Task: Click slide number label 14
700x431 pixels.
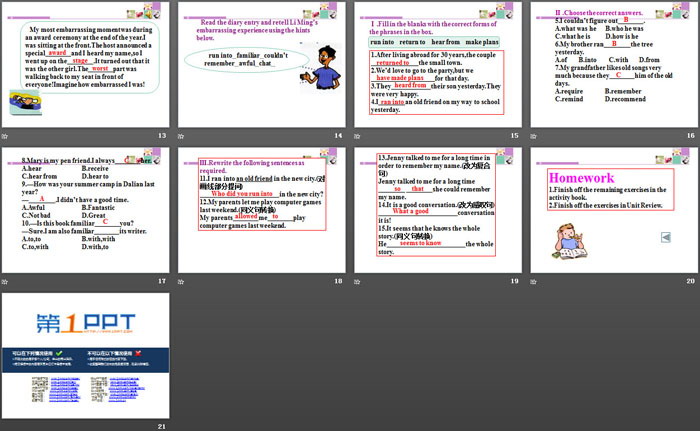Action: click(x=338, y=135)
